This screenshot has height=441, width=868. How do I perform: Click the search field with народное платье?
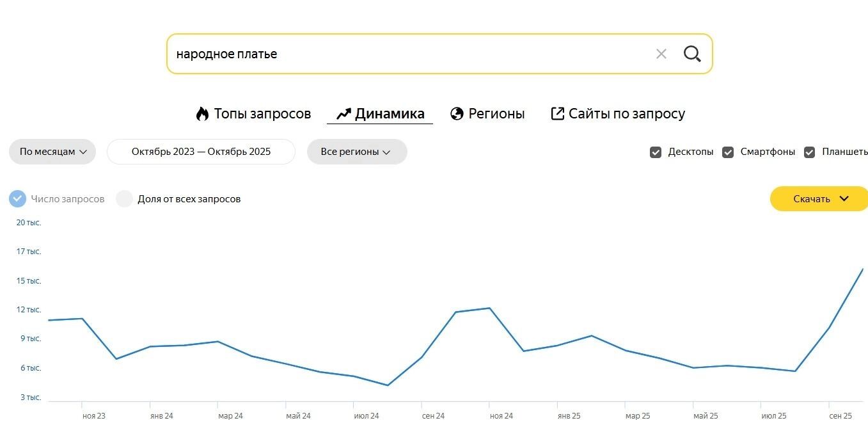pos(409,54)
